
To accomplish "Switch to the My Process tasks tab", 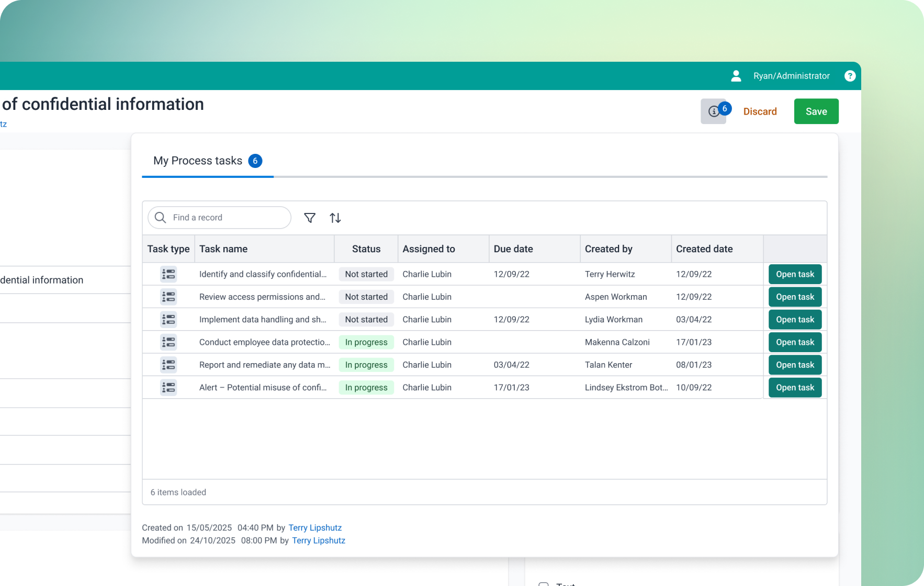I will pyautogui.click(x=197, y=161).
